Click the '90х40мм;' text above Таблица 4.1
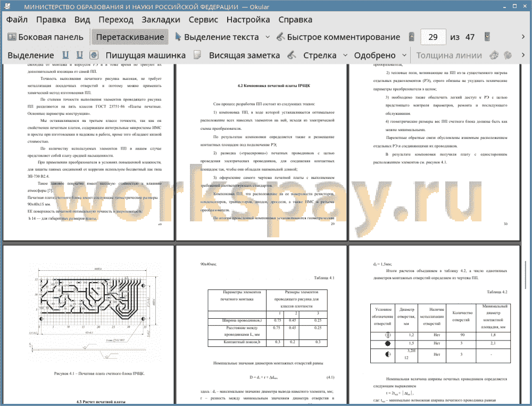This screenshot has width=532, height=406. click(209, 264)
